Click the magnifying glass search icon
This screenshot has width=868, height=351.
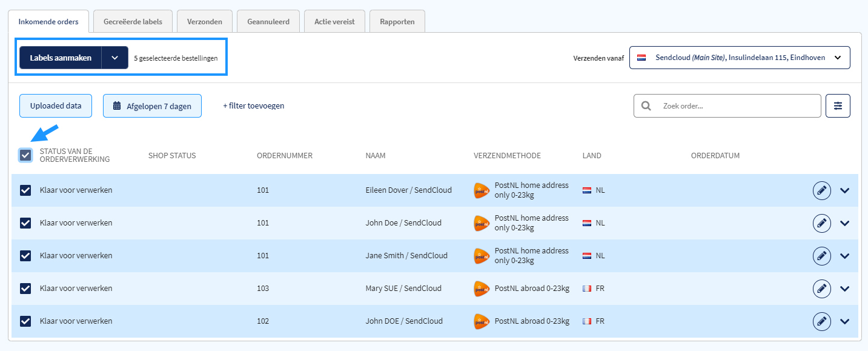click(646, 105)
